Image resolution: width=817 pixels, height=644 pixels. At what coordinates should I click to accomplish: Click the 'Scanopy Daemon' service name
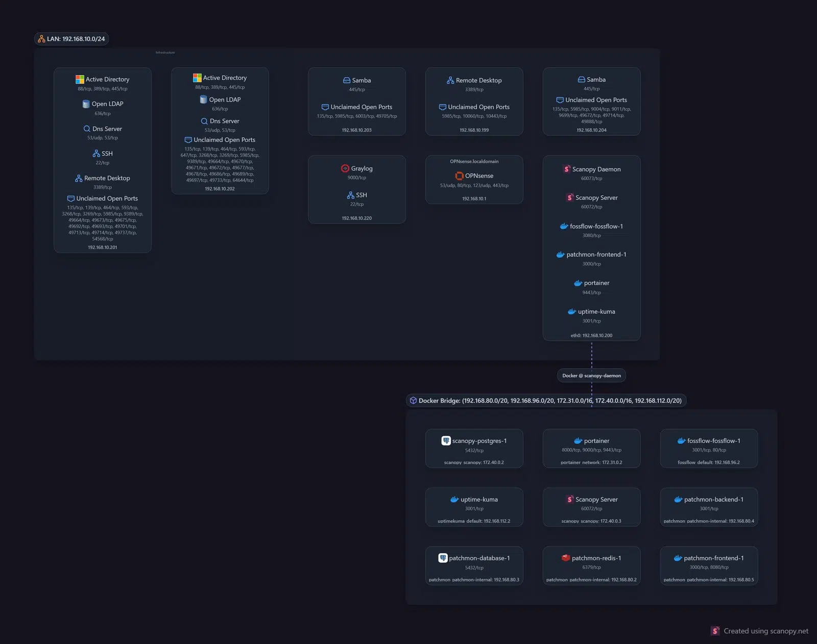[x=596, y=169]
